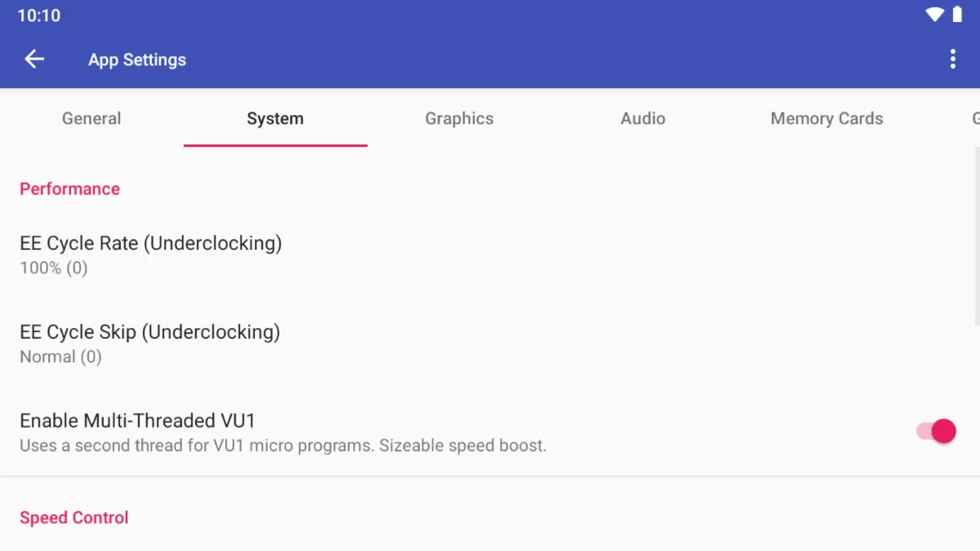This screenshot has width=980, height=551.
Task: Click the VU1 micro programs description text
Action: (283, 446)
